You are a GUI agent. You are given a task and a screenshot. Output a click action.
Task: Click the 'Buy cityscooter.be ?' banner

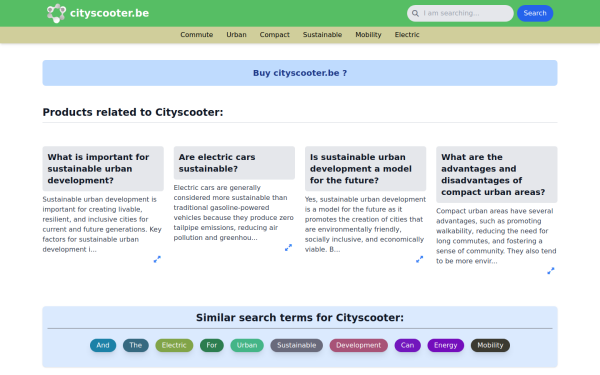pos(300,73)
